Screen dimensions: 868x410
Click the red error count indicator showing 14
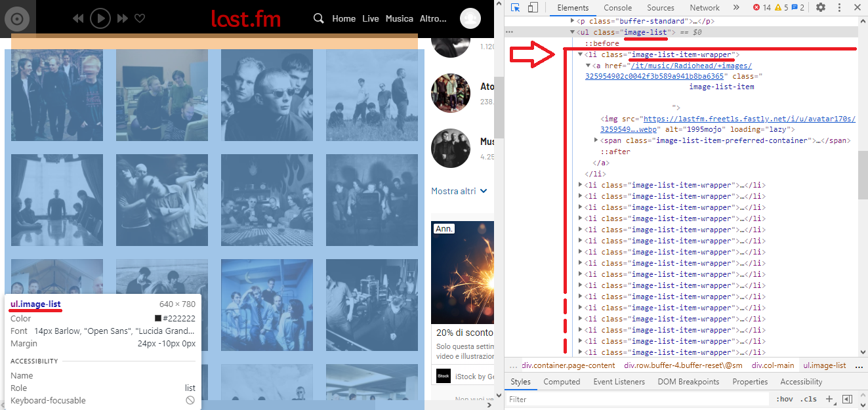point(762,7)
